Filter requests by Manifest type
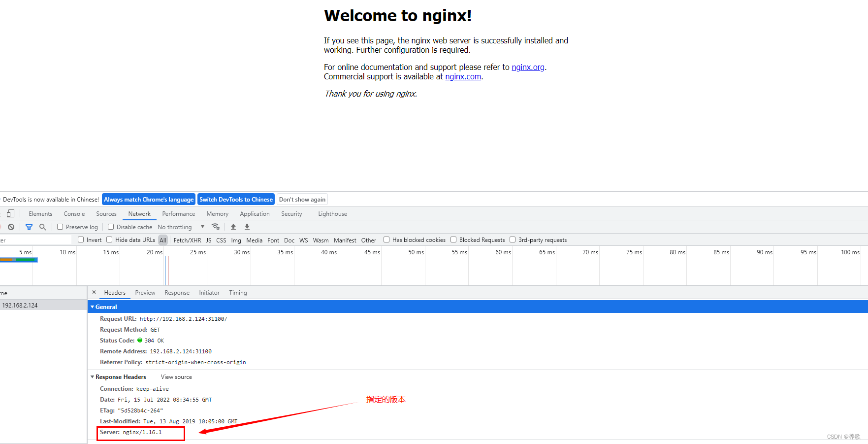This screenshot has width=868, height=444. coord(345,240)
